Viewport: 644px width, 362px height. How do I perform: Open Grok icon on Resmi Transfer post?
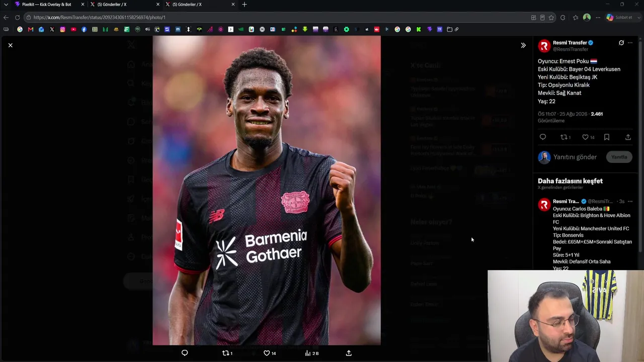point(621,43)
